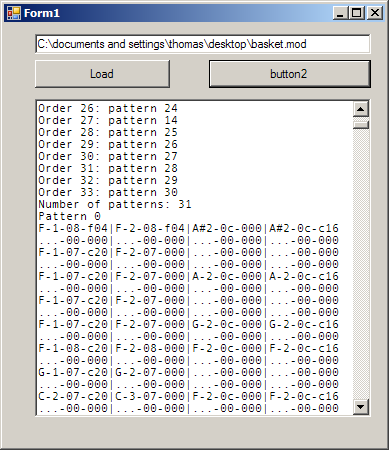The width and height of the screenshot is (389, 450).
Task: Click button2
Action: tap(290, 74)
